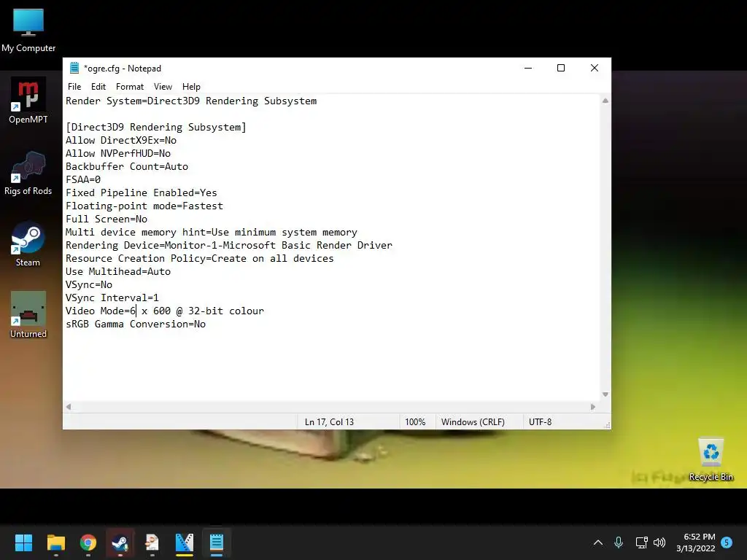The image size is (747, 560).
Task: Click the 'Allow DirectX9Ex=No' line
Action: (x=121, y=141)
